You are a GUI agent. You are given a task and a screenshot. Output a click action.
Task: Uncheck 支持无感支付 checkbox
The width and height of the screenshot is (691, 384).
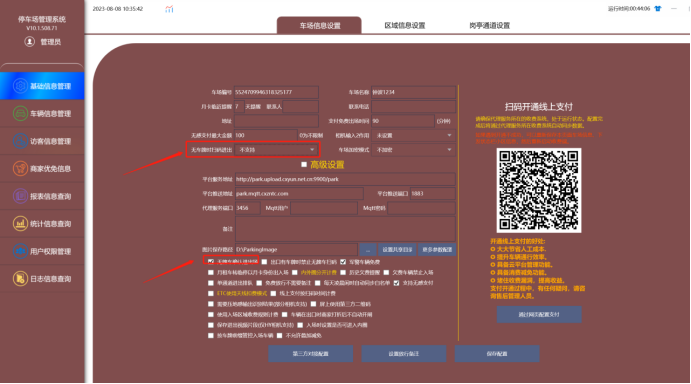point(396,283)
